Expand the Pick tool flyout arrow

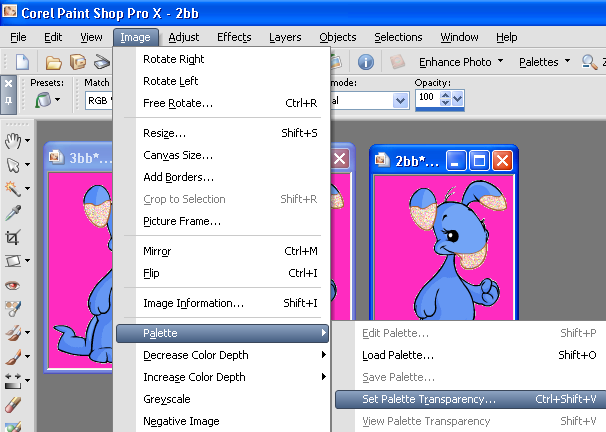(x=27, y=165)
